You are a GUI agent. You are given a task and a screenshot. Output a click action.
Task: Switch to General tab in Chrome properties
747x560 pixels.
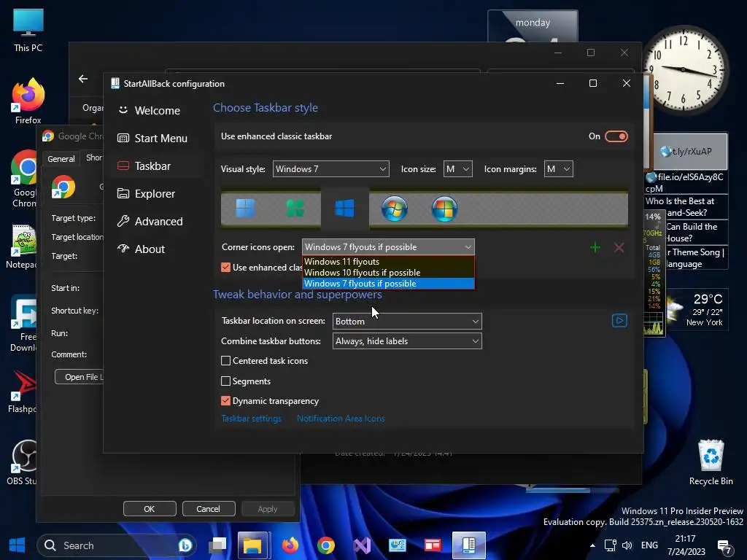61,158
